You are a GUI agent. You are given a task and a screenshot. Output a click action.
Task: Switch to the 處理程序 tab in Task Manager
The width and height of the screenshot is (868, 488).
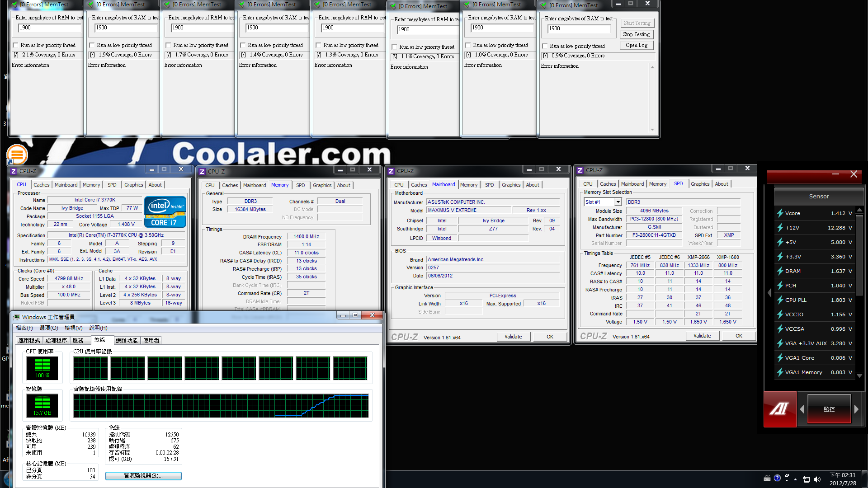tap(57, 341)
